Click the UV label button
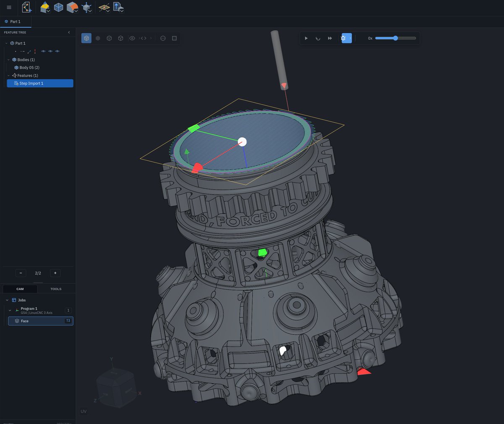The width and height of the screenshot is (504, 424). (x=84, y=411)
